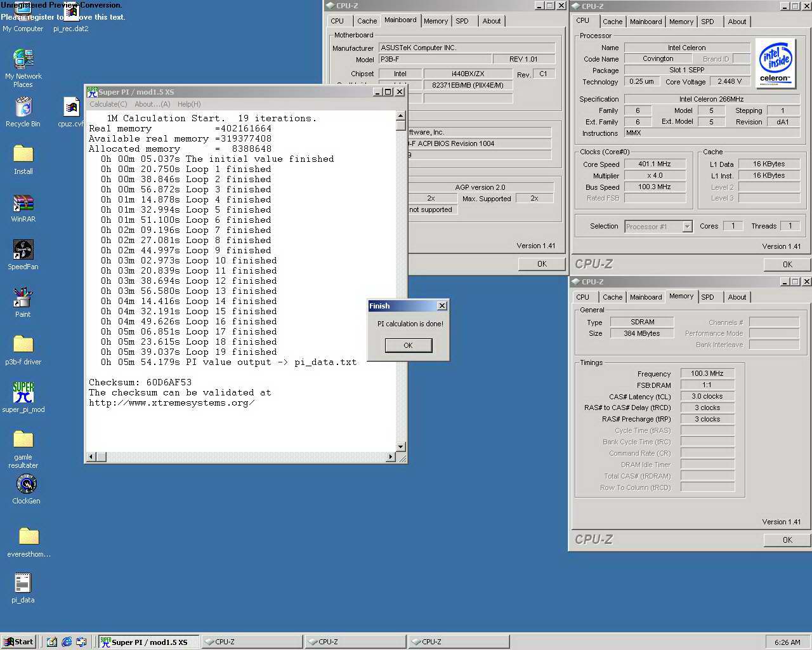Confirm OK in the Finish dialog
The height and width of the screenshot is (650, 812).
(408, 345)
